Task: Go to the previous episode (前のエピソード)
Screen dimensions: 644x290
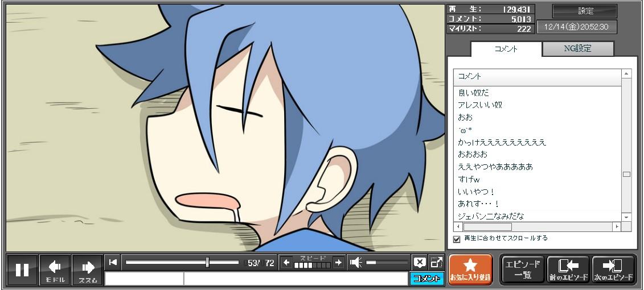Action: pyautogui.click(x=568, y=269)
